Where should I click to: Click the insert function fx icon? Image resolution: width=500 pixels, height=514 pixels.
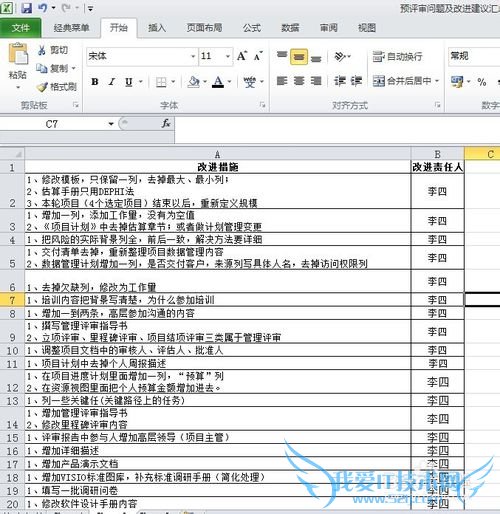click(x=166, y=124)
